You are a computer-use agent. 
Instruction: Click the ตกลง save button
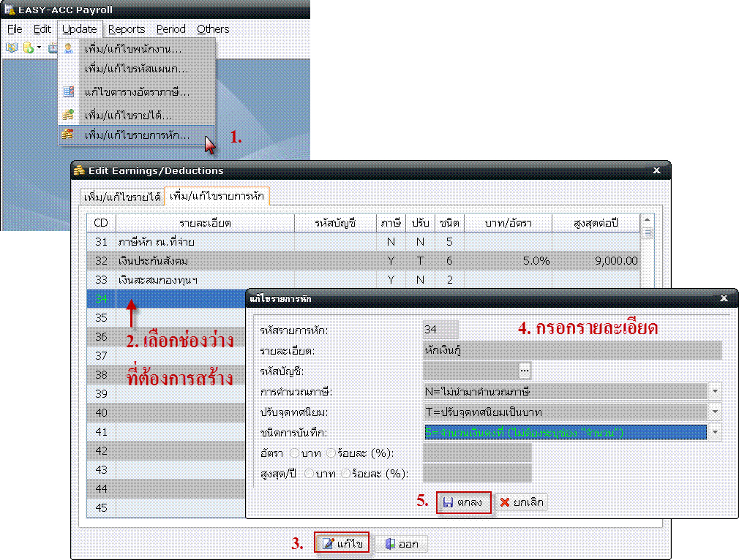point(463,503)
